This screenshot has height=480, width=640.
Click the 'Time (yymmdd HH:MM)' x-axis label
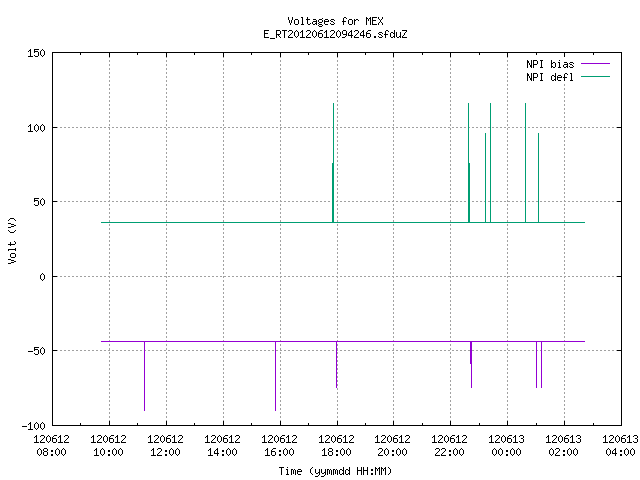point(335,471)
